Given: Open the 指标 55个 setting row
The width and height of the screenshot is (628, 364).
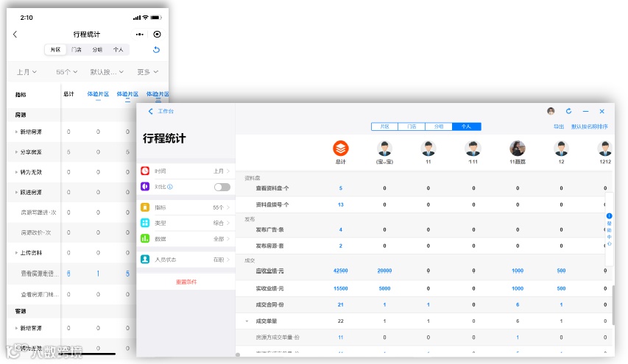Looking at the screenshot, I should coord(186,207).
